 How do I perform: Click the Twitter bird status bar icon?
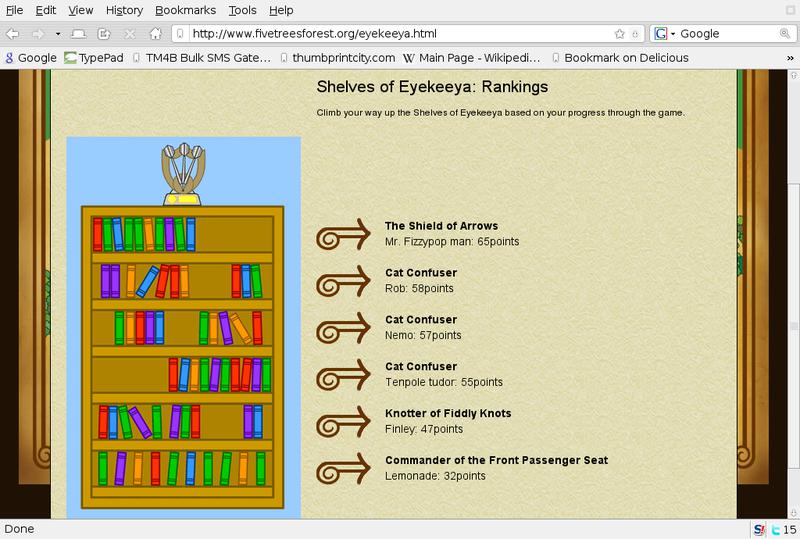pos(776,530)
